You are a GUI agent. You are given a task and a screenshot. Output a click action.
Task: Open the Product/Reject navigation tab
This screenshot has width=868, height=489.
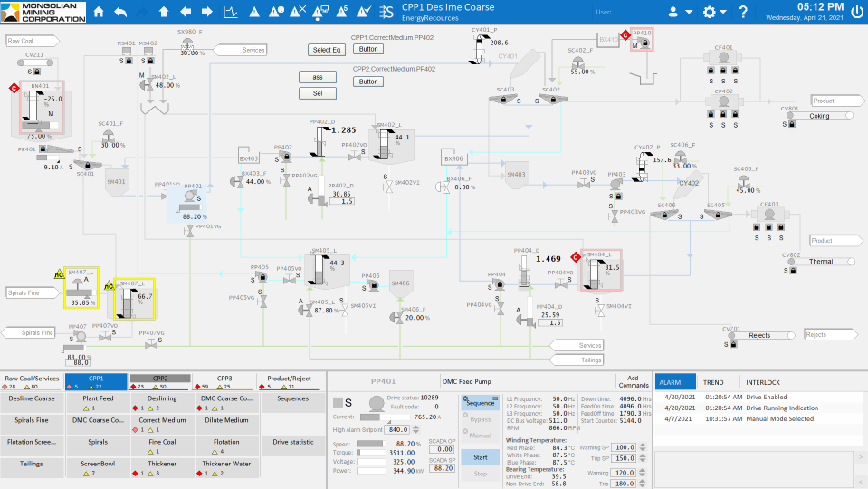coord(289,382)
